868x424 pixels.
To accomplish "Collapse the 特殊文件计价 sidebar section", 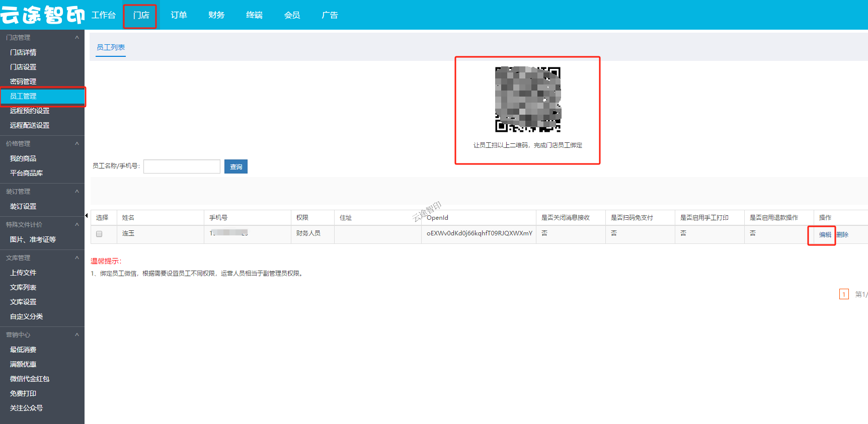I will pos(77,224).
